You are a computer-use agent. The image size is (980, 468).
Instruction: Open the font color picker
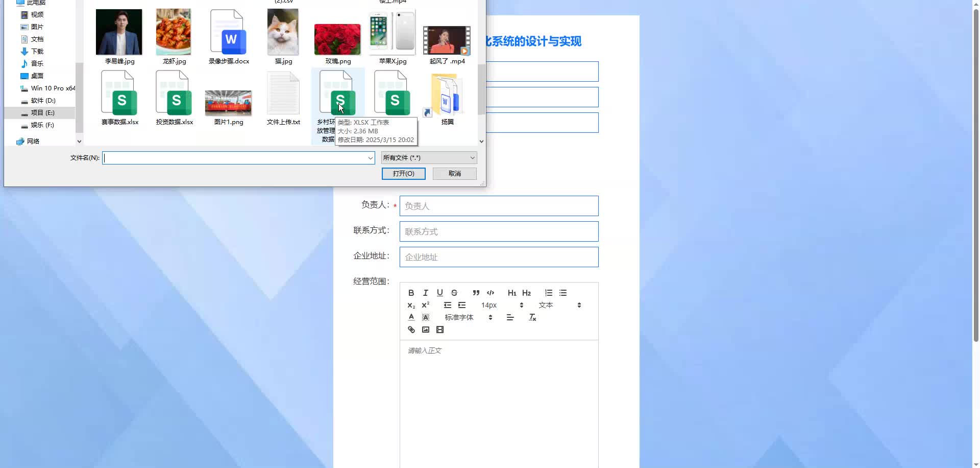(x=411, y=317)
